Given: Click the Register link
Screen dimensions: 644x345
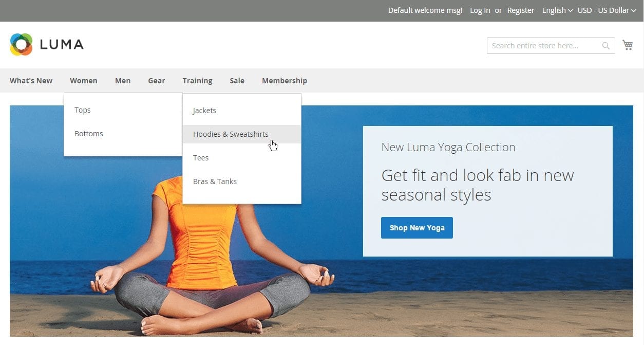Looking at the screenshot, I should point(521,10).
